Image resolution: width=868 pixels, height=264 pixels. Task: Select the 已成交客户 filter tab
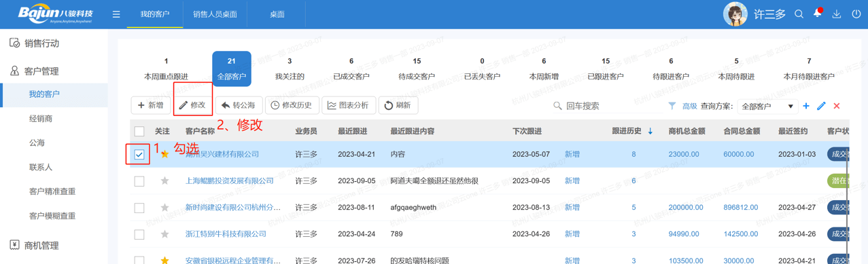[351, 69]
